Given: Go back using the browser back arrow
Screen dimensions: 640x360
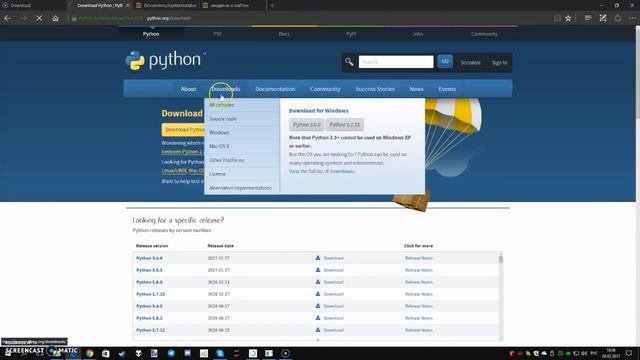Looking at the screenshot, I should pyautogui.click(x=7, y=18).
